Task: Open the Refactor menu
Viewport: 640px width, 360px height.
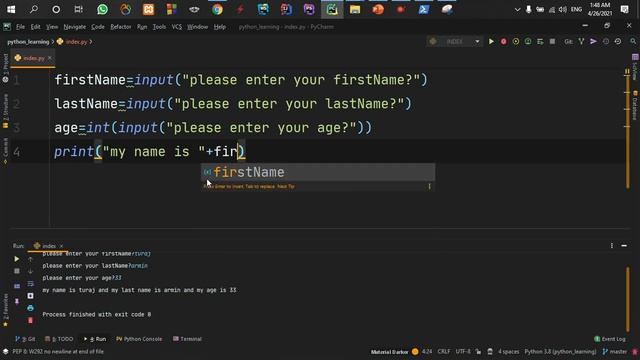Action: (121, 27)
